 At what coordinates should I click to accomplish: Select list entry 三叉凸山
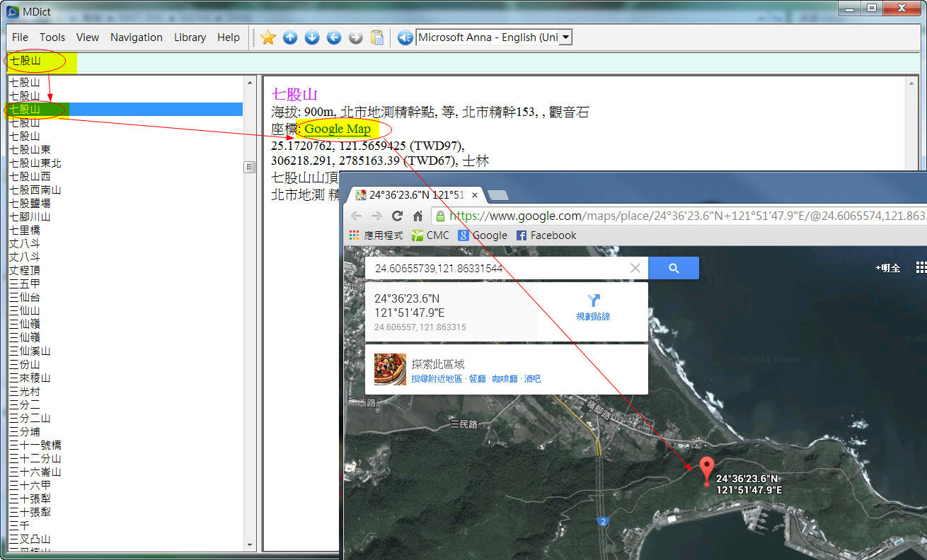(30, 539)
